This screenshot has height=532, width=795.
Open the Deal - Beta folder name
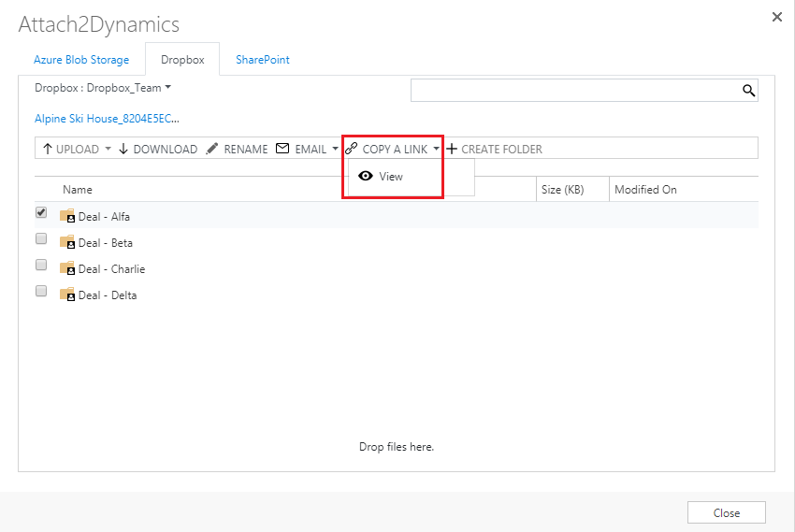[106, 243]
